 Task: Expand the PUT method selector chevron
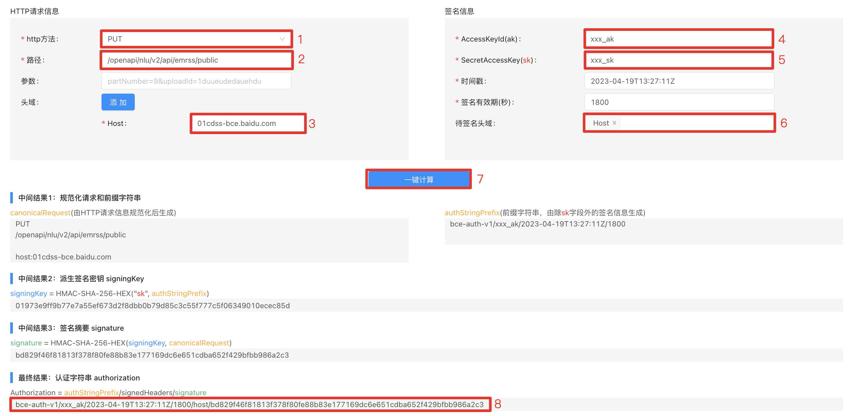[x=282, y=39]
